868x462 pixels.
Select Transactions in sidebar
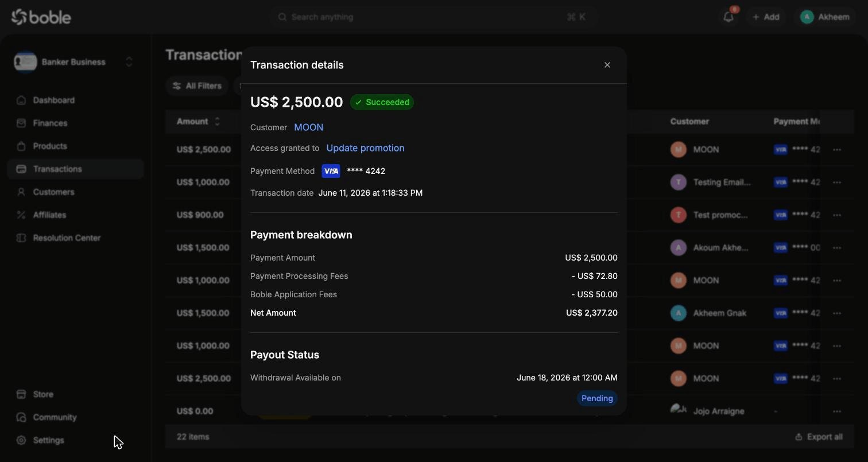tap(75, 169)
